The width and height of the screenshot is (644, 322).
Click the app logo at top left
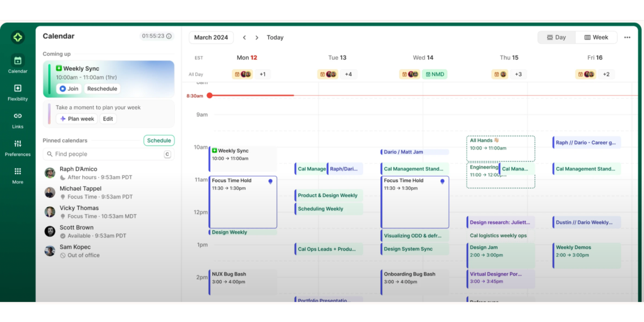coord(18,37)
